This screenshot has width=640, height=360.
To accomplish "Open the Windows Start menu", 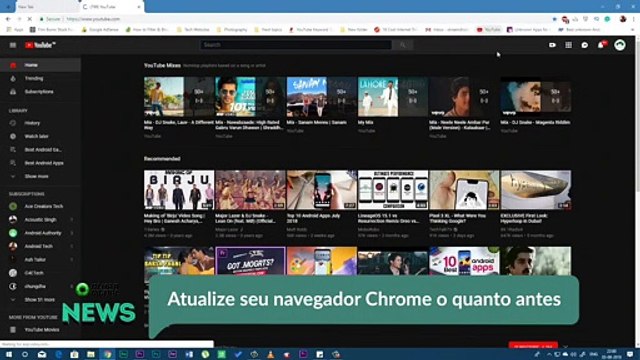I will 9,354.
